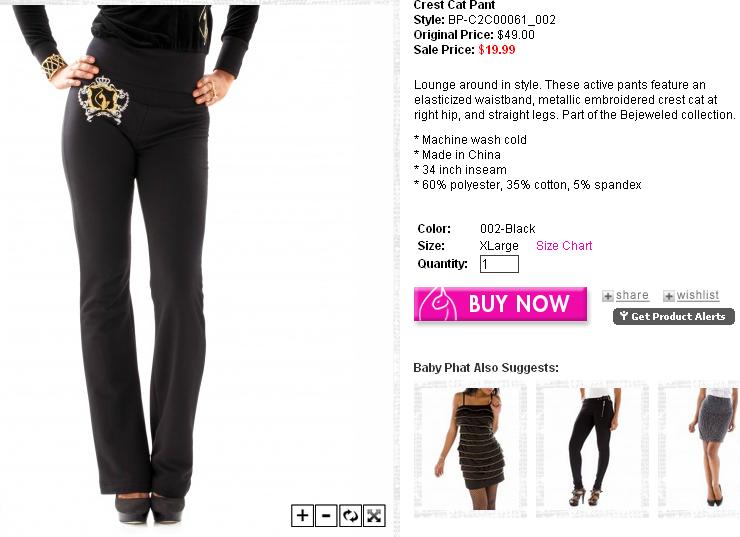This screenshot has height=537, width=740.
Task: Click the alert icon on Get Product Alerts
Action: pos(624,316)
